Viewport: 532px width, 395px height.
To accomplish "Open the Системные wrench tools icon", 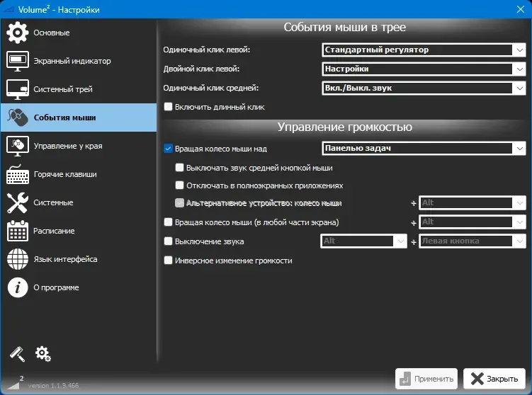I will click(x=17, y=202).
